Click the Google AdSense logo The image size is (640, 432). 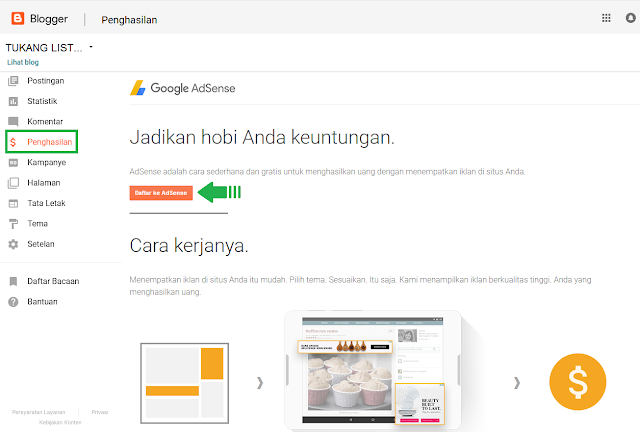click(182, 88)
